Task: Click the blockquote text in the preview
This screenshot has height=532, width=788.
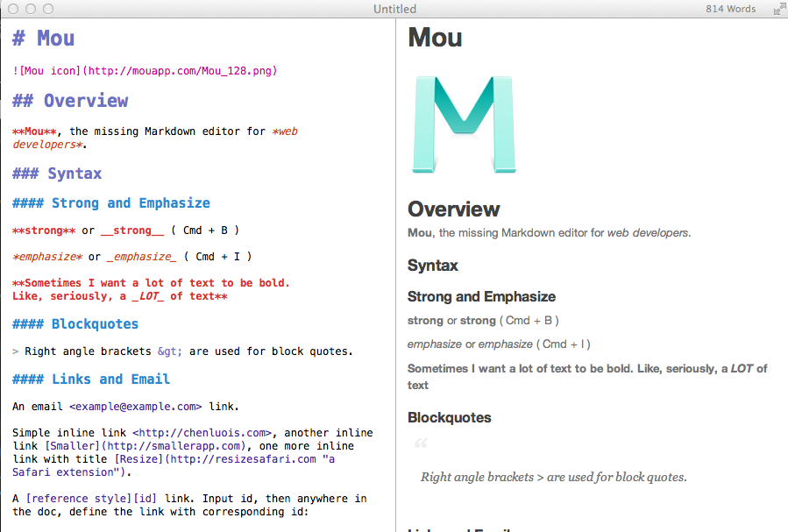Action: [553, 478]
